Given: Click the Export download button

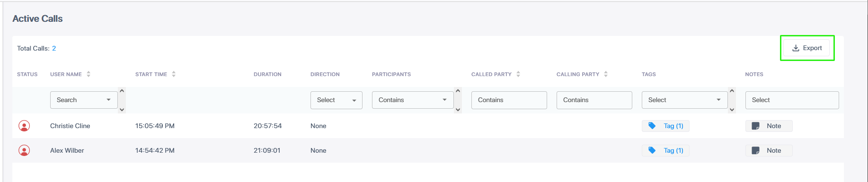Looking at the screenshot, I should [x=807, y=48].
